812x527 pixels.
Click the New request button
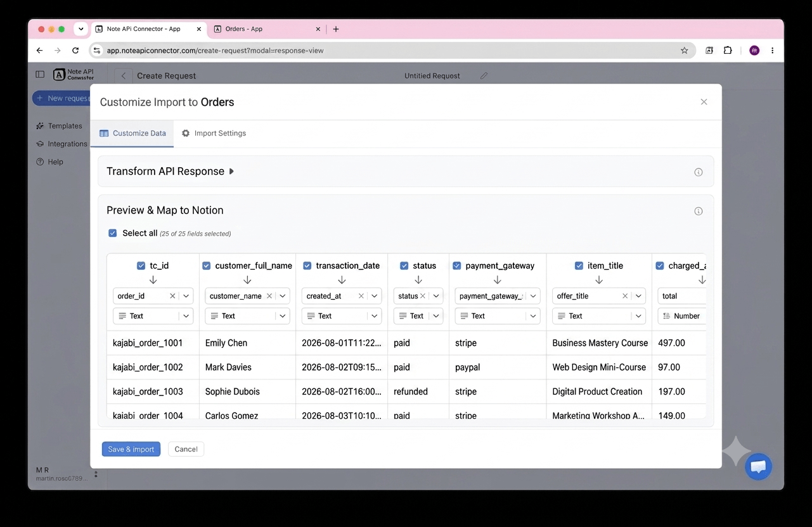click(62, 98)
